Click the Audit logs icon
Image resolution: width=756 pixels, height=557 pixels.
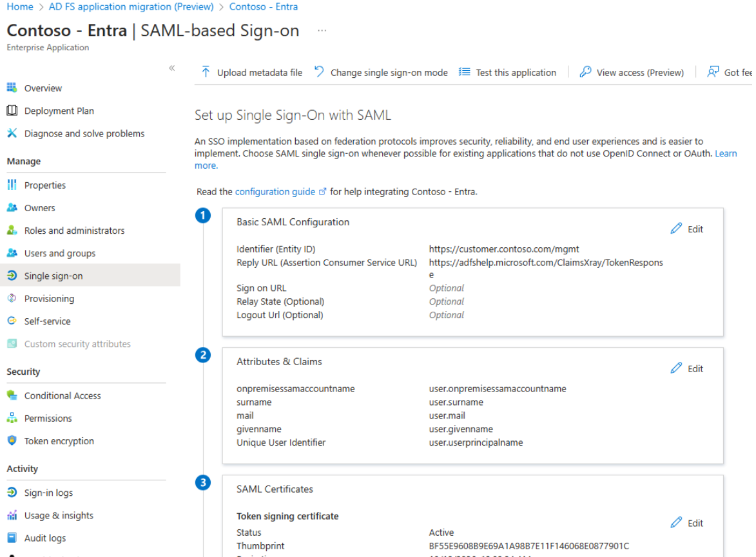(x=12, y=538)
